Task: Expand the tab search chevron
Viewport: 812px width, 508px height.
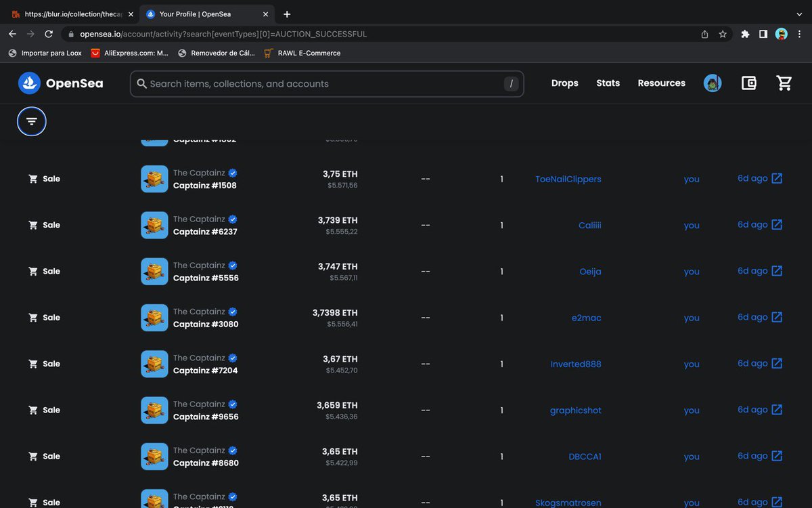Action: click(799, 14)
